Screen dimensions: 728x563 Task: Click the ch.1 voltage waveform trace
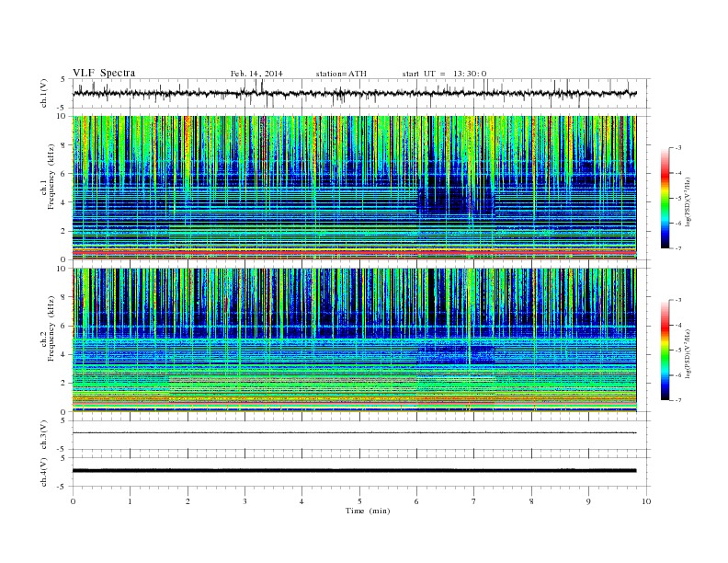pyautogui.click(x=354, y=93)
